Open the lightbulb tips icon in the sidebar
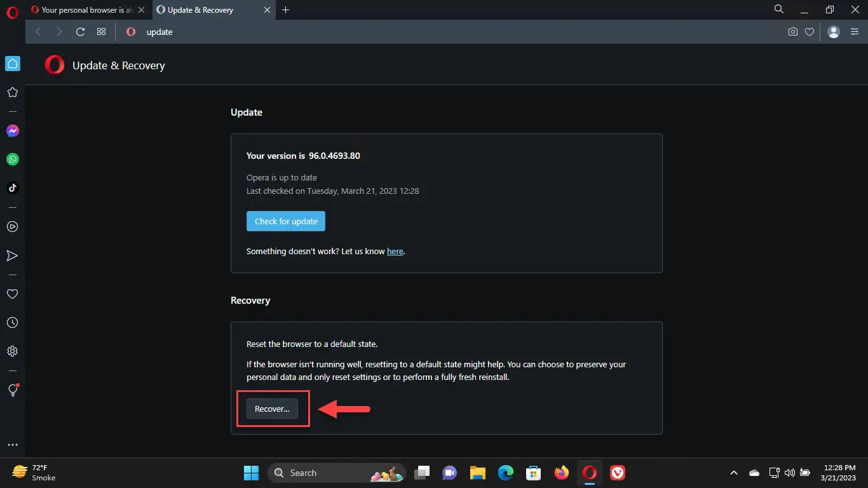Screen dimensions: 868x488 tap(13, 390)
